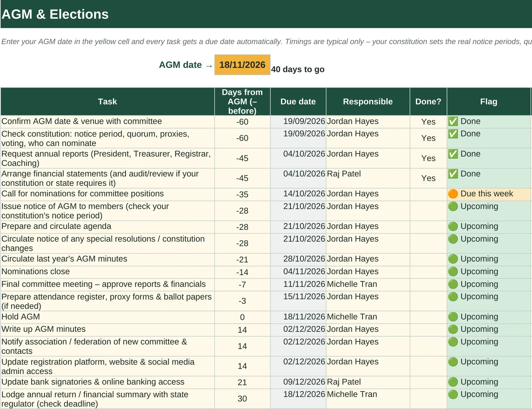Viewport: 532px width, 409px height.
Task: Click the green circle for Nominations close row
Action: click(x=453, y=272)
